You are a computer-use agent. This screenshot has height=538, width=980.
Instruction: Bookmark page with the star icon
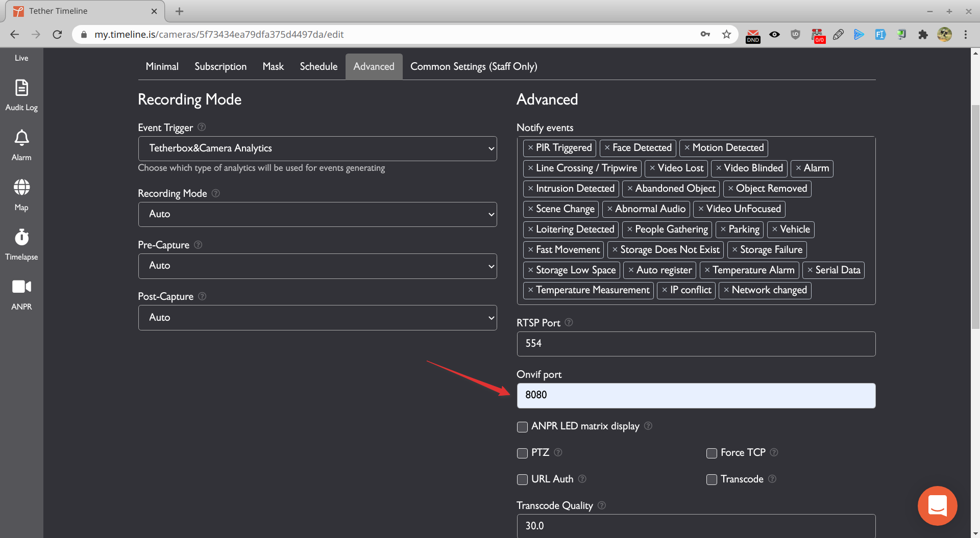tap(726, 34)
